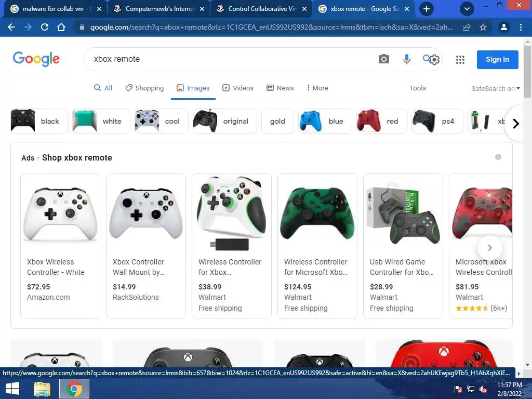Select the red filter chip

tap(382, 121)
